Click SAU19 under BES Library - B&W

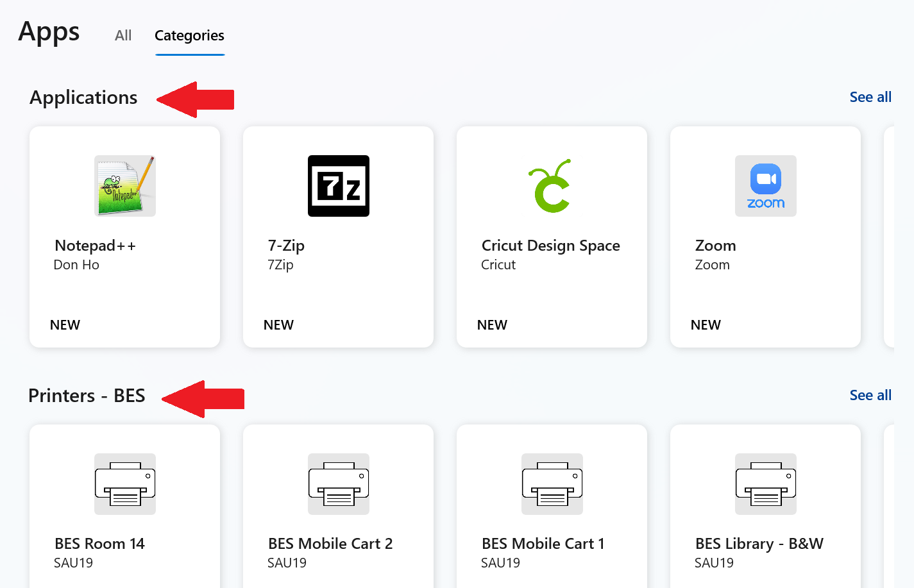(x=714, y=563)
